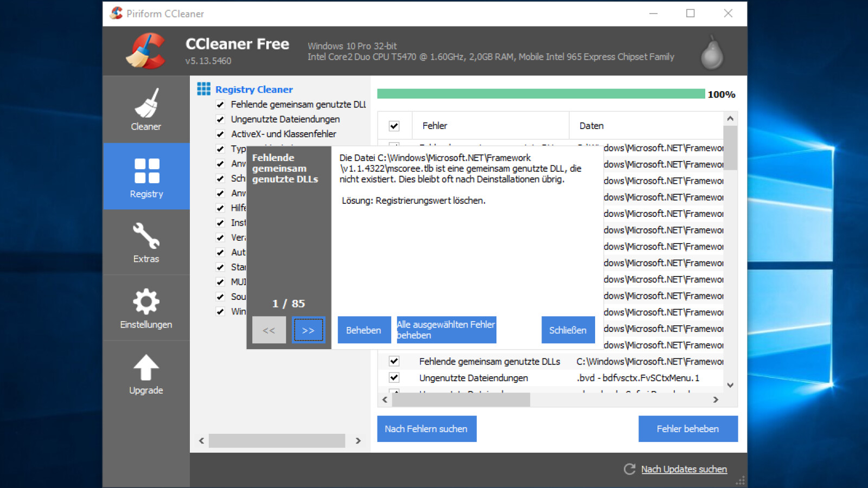Toggle the checkbox beside the MUI option
Viewport: 868px width, 488px height.
pyautogui.click(x=220, y=282)
